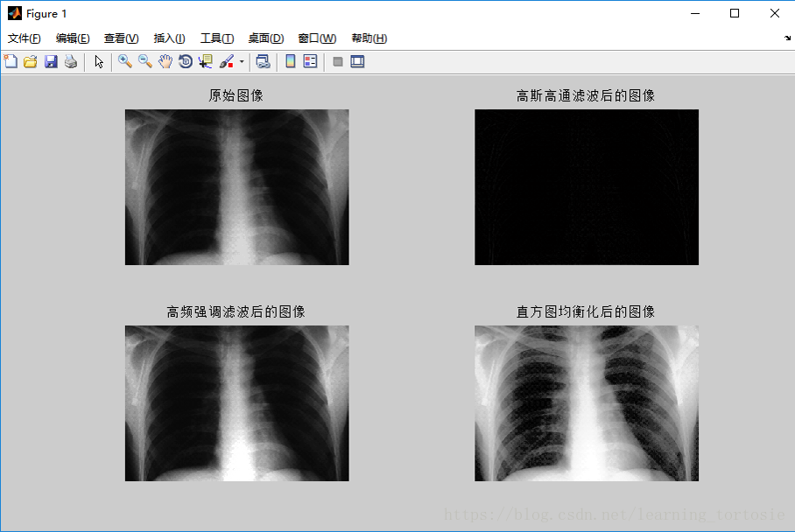Open the 编辑(E) menu
The width and height of the screenshot is (795, 532).
[x=73, y=38]
